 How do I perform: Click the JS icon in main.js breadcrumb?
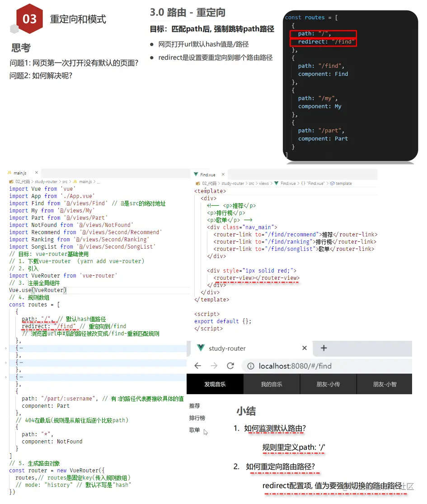tap(75, 182)
